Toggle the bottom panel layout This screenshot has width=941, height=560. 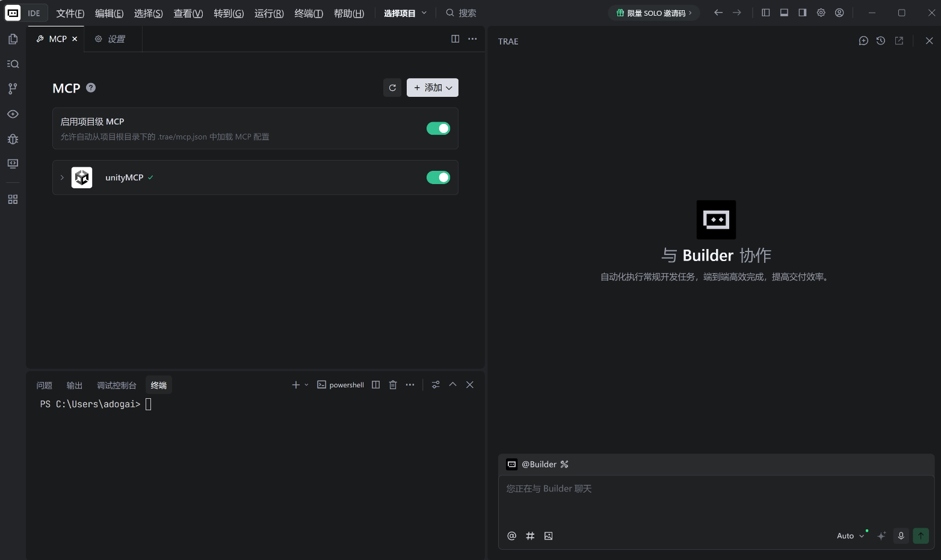pos(784,13)
